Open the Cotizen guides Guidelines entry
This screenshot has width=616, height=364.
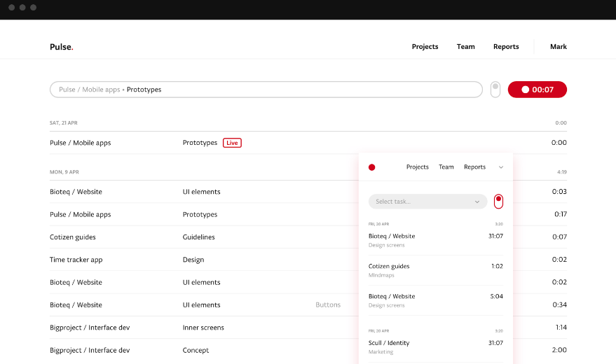click(200, 237)
